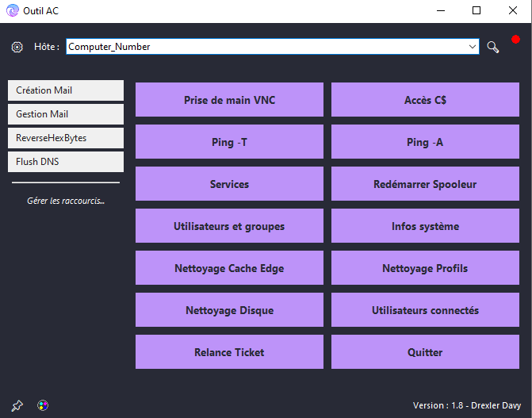
Task: Select the Gestion Mail shortcut
Action: tap(66, 114)
